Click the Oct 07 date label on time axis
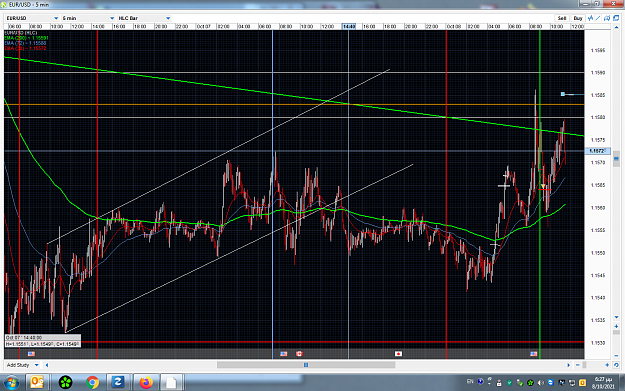625x391 pixels. pyautogui.click(x=203, y=26)
